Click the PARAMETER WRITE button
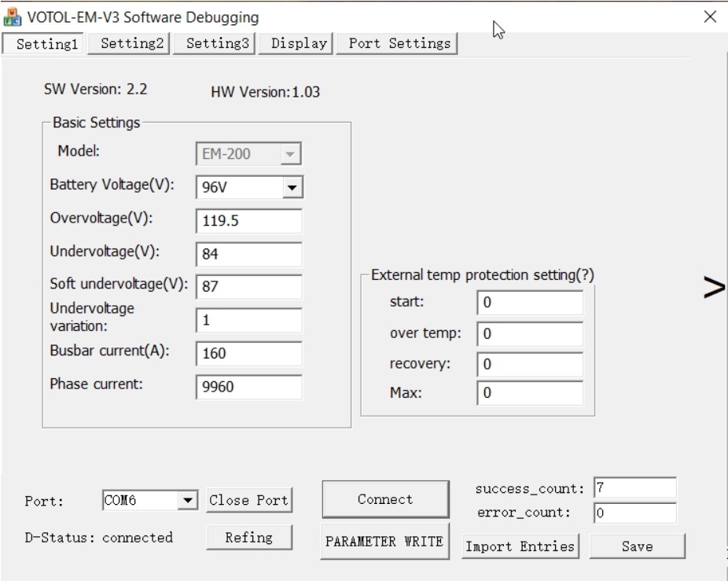This screenshot has width=728, height=581. (384, 541)
